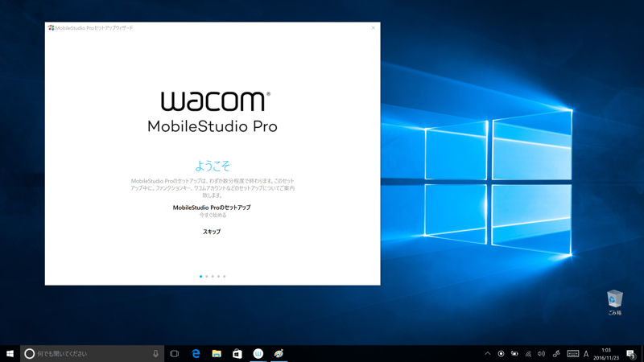Open the setup wizard taskbar icon
Viewport: 644px width, 362px height.
(x=279, y=353)
